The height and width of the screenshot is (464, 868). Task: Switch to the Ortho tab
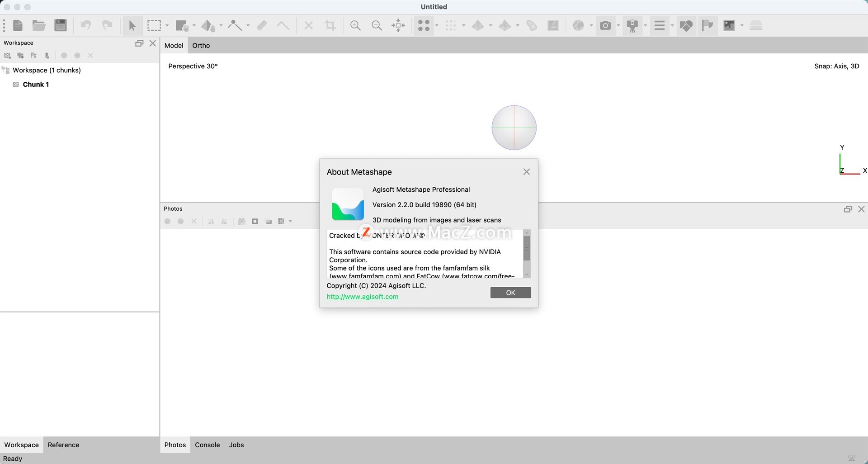(201, 45)
